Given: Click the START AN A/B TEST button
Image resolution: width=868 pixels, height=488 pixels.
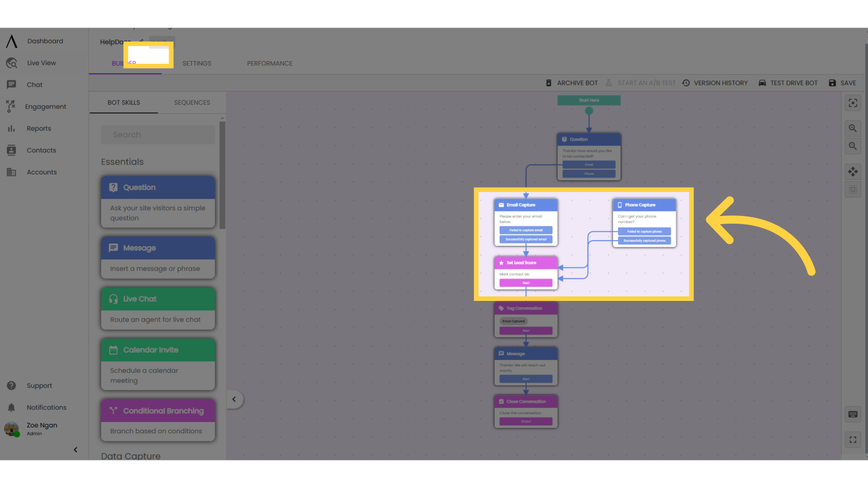Looking at the screenshot, I should point(640,83).
